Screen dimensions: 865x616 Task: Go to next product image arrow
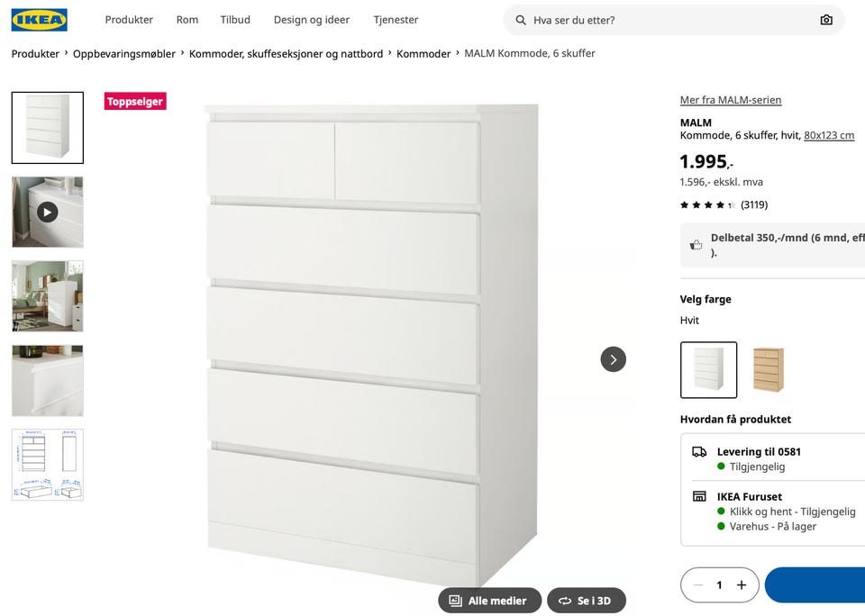click(613, 359)
